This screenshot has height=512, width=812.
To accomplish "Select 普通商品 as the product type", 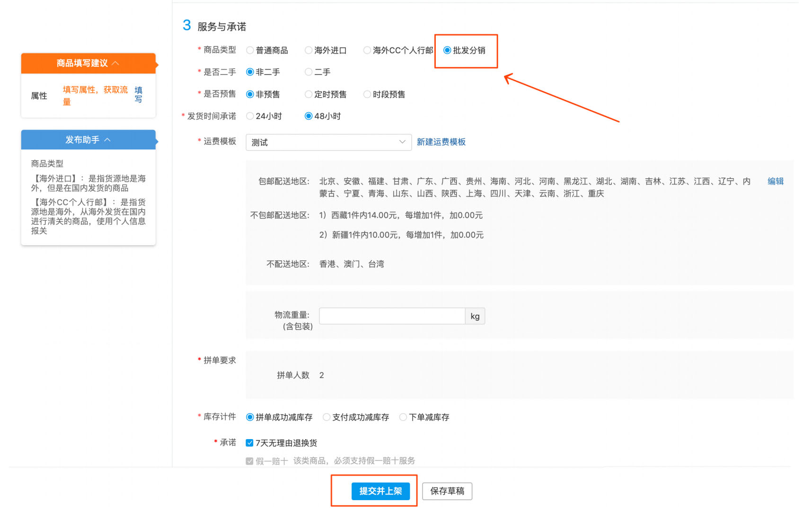I will pyautogui.click(x=250, y=50).
